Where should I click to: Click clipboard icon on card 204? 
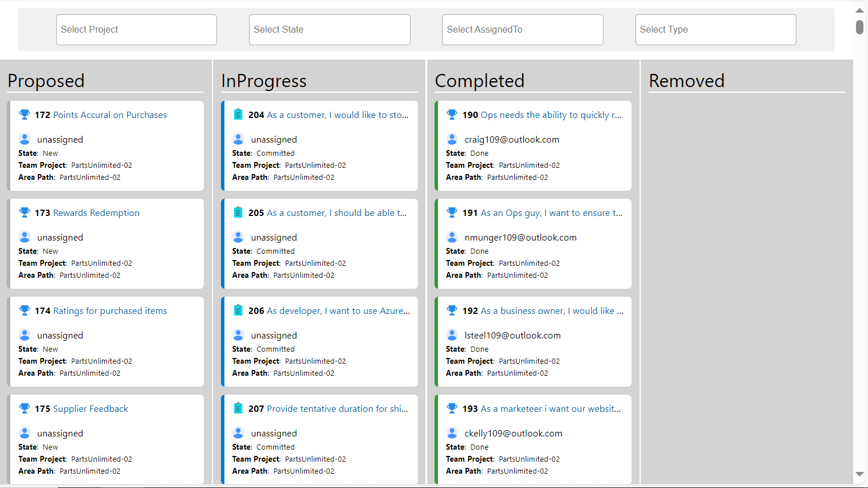tap(238, 115)
